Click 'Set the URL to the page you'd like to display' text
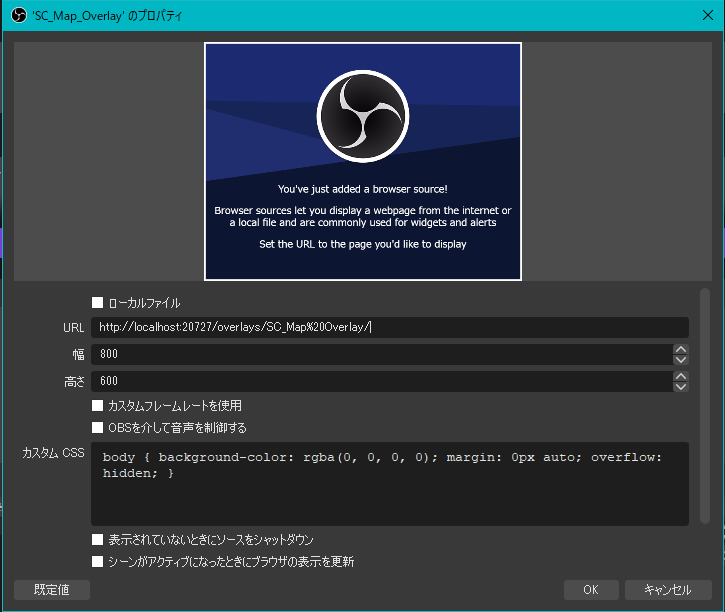The height and width of the screenshot is (612, 725). click(x=362, y=244)
